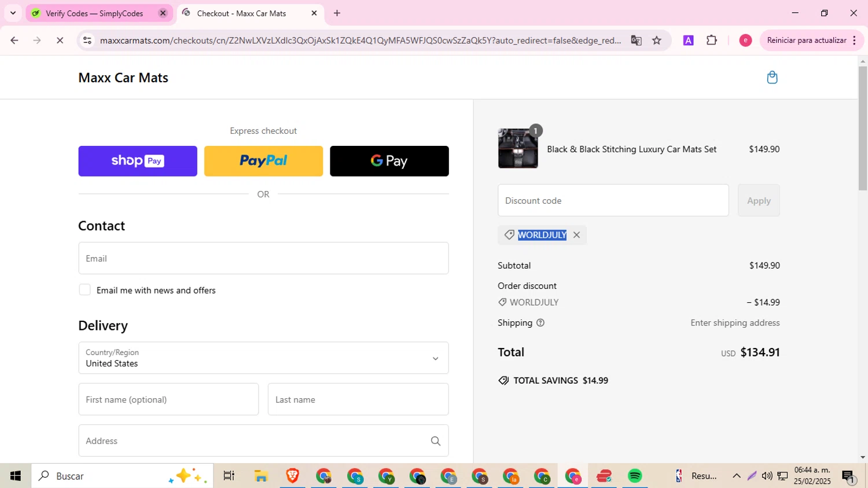Open File Explorer from taskbar
868x488 pixels.
261,476
